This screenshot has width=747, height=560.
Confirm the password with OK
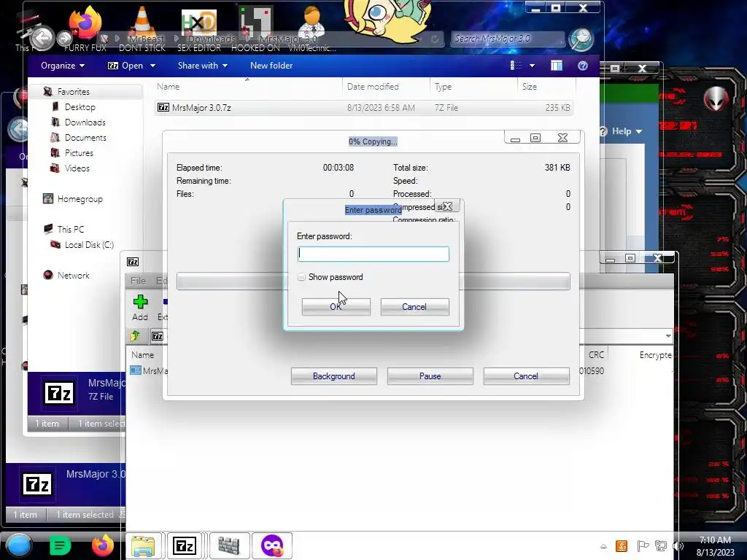click(336, 307)
